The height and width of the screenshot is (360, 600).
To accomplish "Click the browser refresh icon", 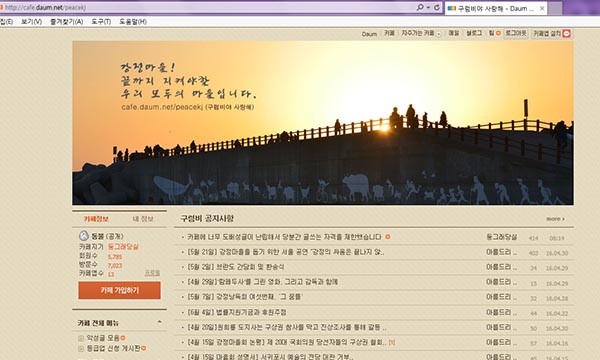I will pos(437,7).
